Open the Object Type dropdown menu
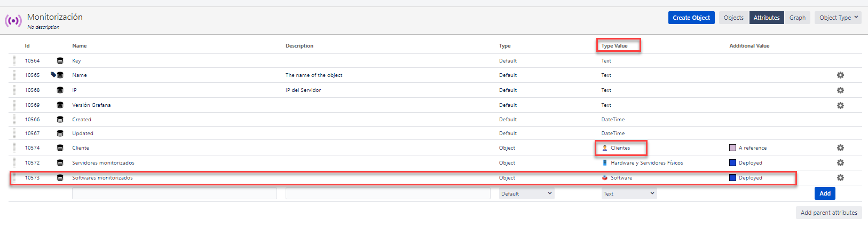The height and width of the screenshot is (242, 868). [x=838, y=18]
